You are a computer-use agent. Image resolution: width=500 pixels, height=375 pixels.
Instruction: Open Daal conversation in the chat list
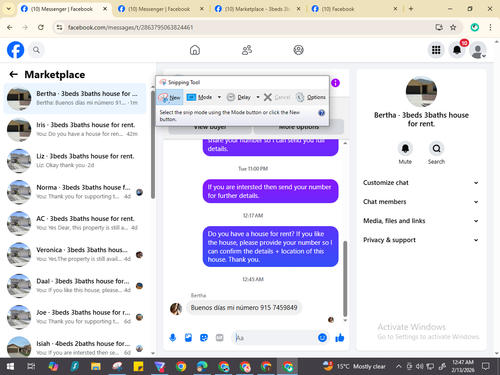click(75, 286)
